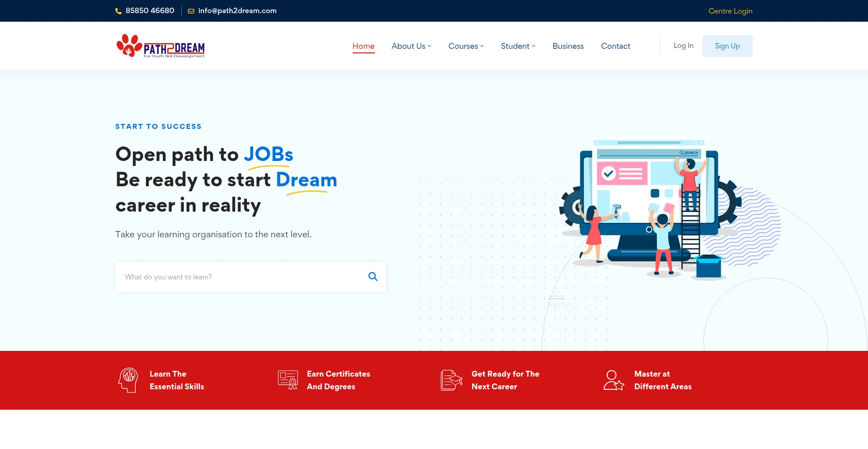Viewport: 868px width, 449px height.
Task: Go to the Home menu item
Action: [363, 46]
